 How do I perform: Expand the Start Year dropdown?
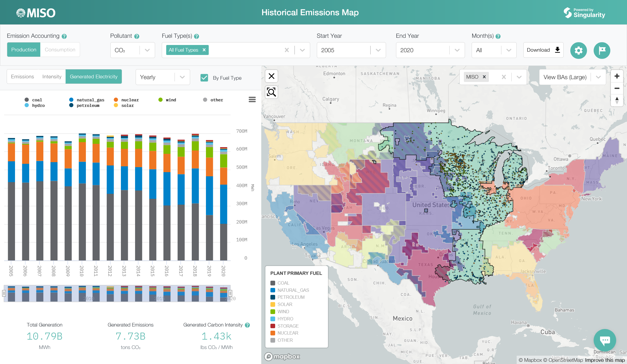(x=378, y=50)
